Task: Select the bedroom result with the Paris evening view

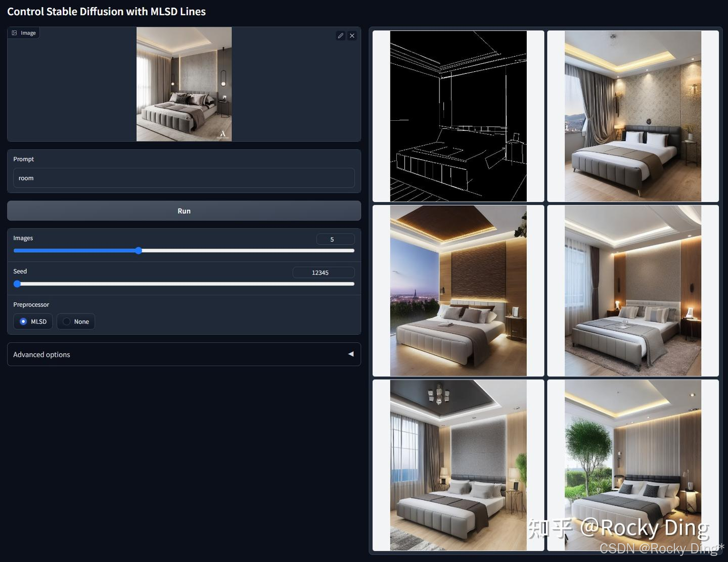Action: point(458,291)
